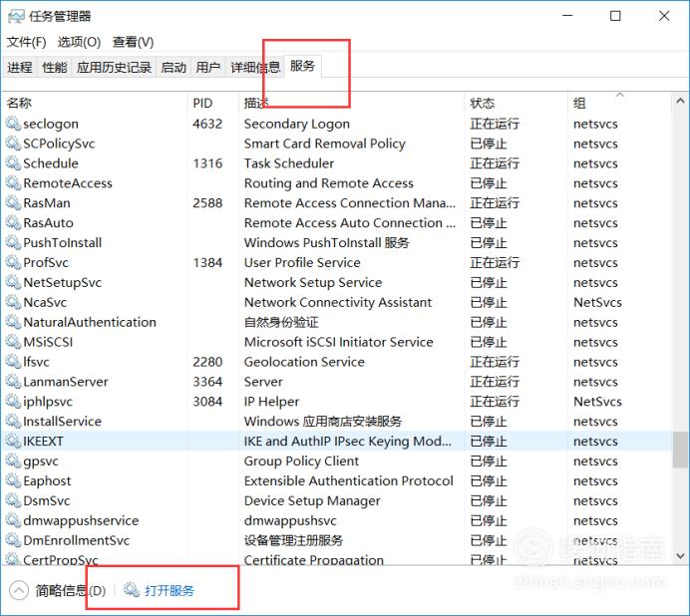The height and width of the screenshot is (616, 690).
Task: Click the gear icon beside gpsvc
Action: (13, 461)
